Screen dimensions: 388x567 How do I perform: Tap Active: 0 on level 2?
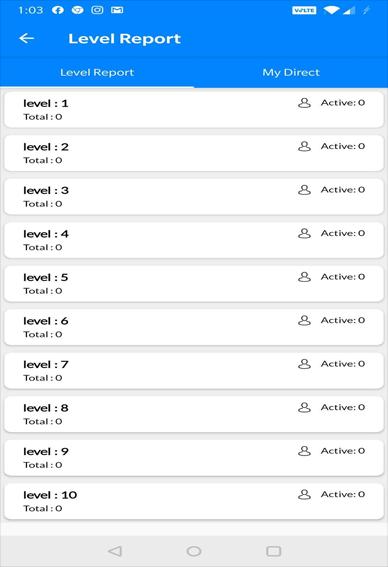pos(343,146)
